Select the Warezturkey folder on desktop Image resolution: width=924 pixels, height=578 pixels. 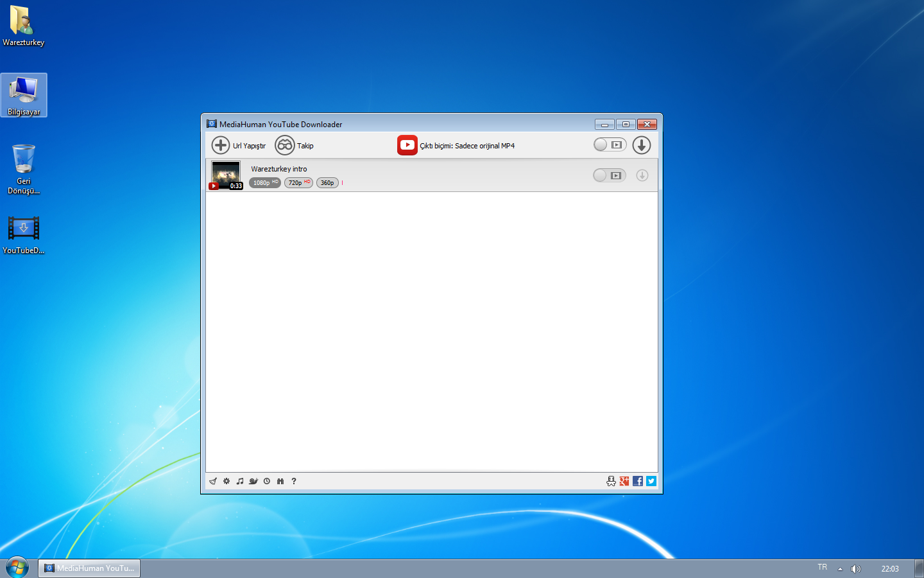(24, 26)
